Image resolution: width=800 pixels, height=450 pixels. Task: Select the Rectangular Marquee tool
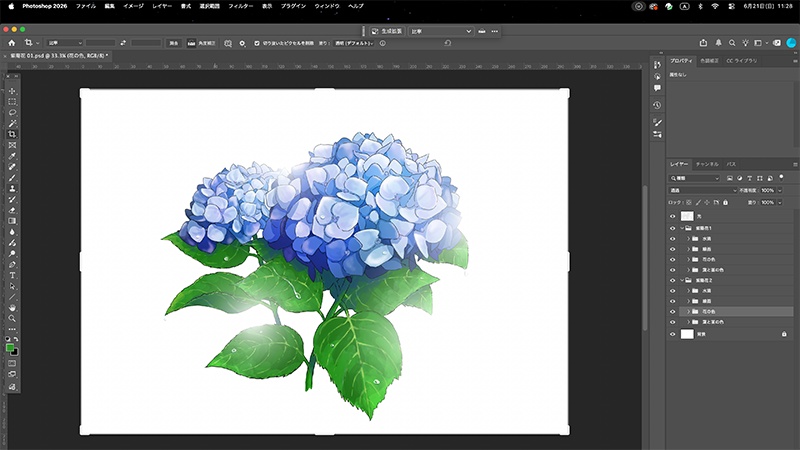click(12, 102)
